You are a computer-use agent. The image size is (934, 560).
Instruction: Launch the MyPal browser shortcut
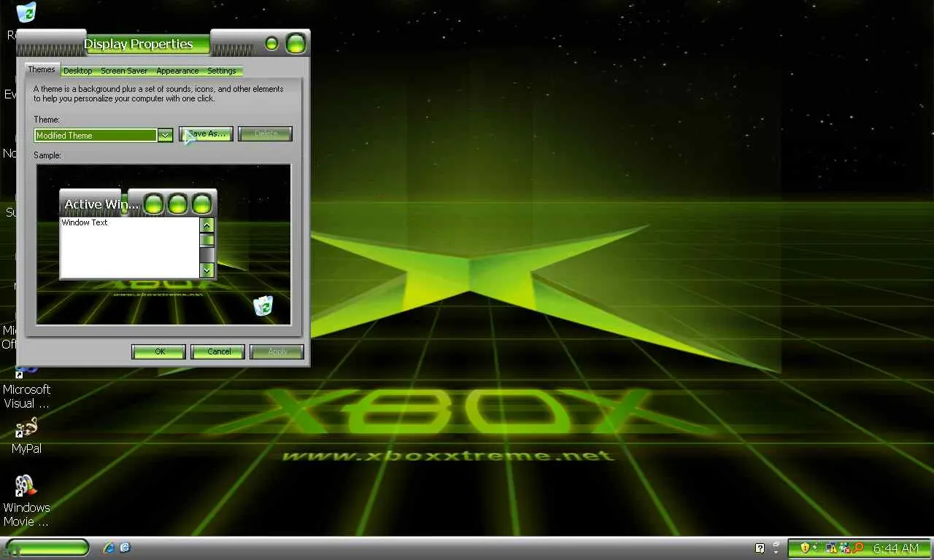point(26,435)
